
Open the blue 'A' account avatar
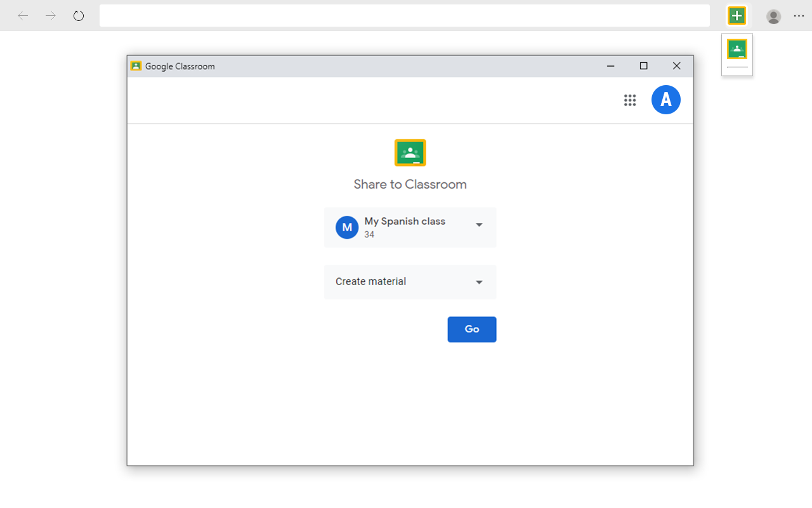click(666, 100)
